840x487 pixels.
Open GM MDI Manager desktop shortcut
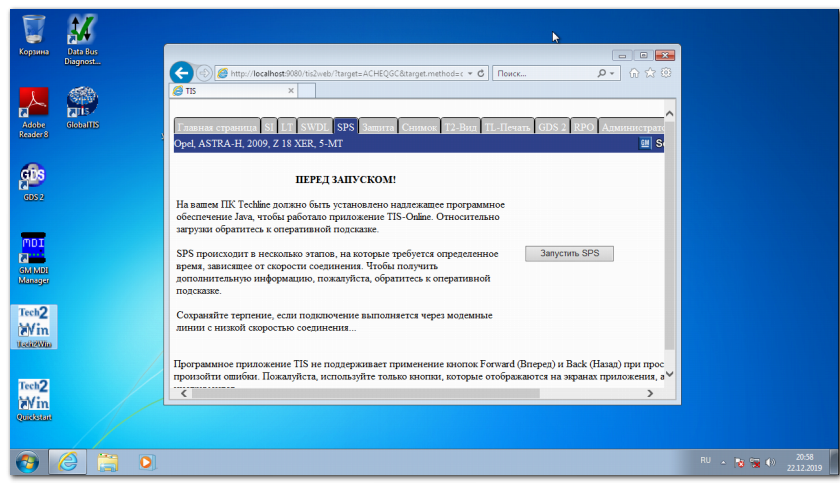click(x=33, y=258)
